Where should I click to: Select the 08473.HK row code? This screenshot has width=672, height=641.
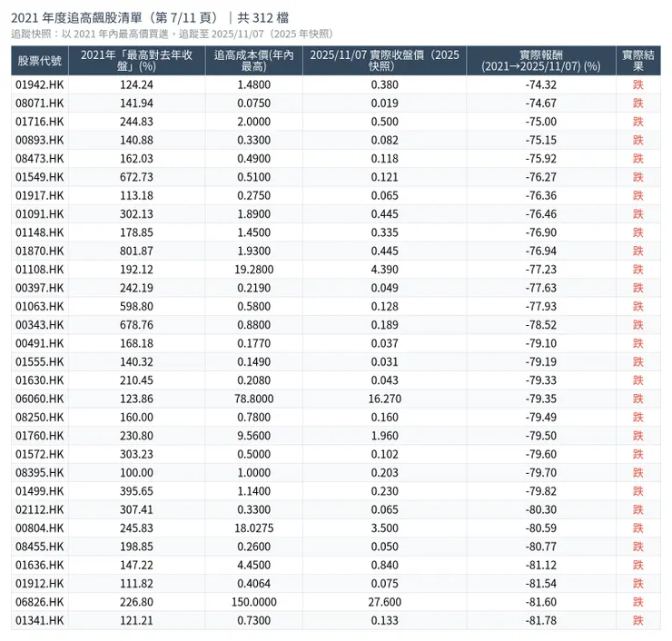point(39,158)
